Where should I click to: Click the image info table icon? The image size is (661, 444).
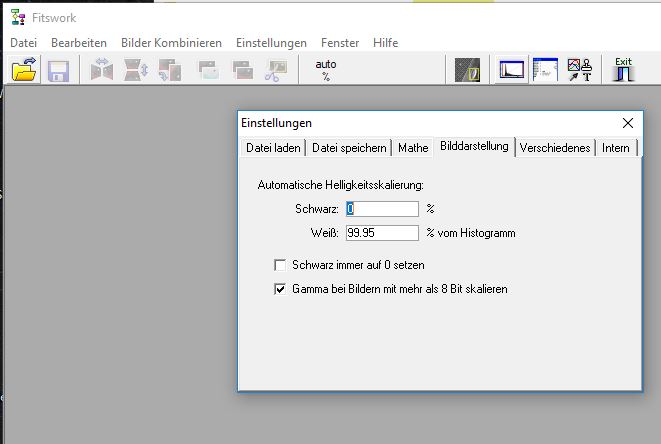(545, 71)
